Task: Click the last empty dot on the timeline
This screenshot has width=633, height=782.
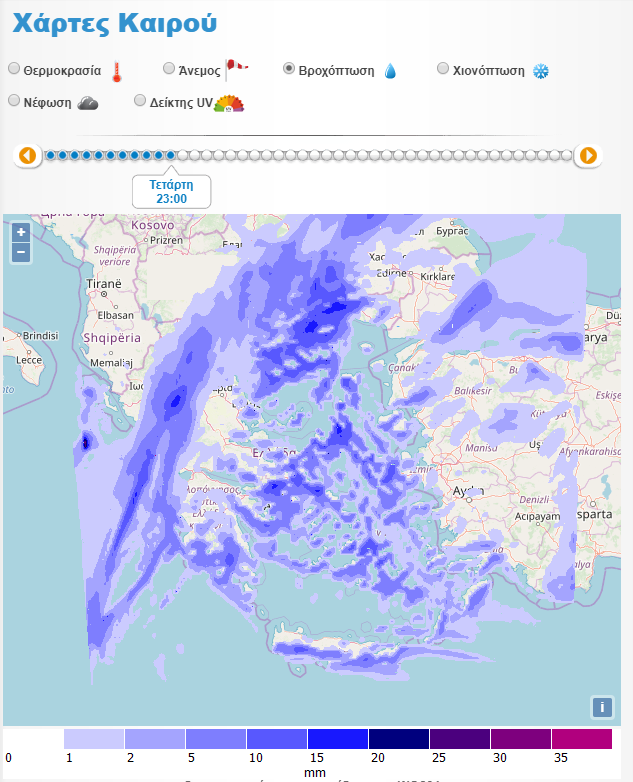Action: pyautogui.click(x=566, y=155)
